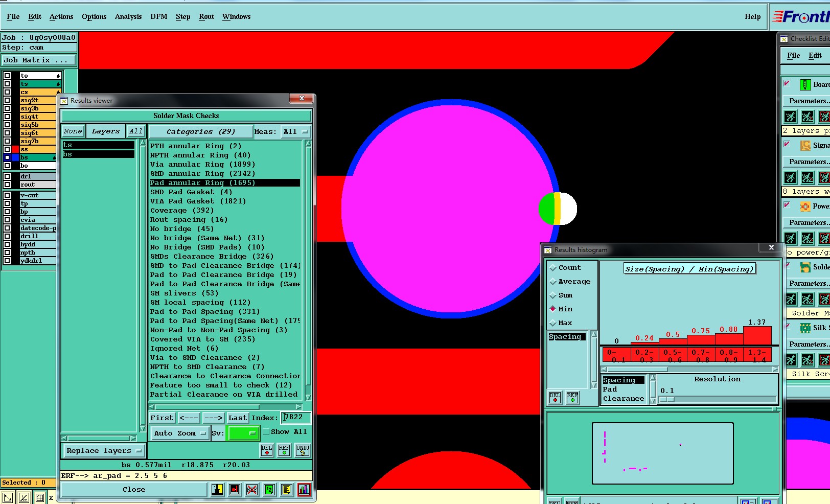Click the DEL icon in Results viewer
Image resolution: width=830 pixels, height=504 pixels.
[267, 450]
